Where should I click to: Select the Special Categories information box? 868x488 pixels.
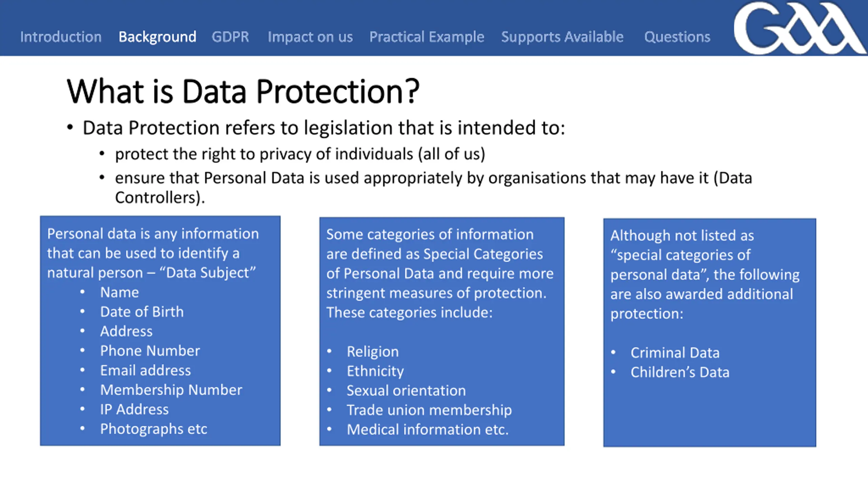[x=442, y=331]
